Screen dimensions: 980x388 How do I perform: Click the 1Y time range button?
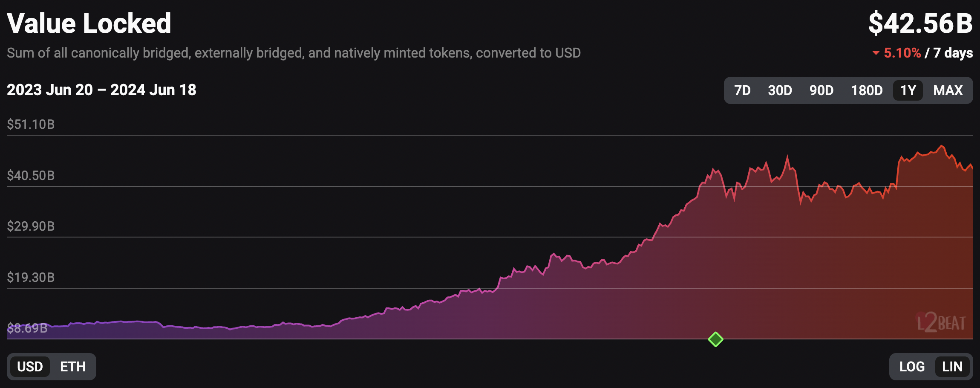(x=908, y=90)
